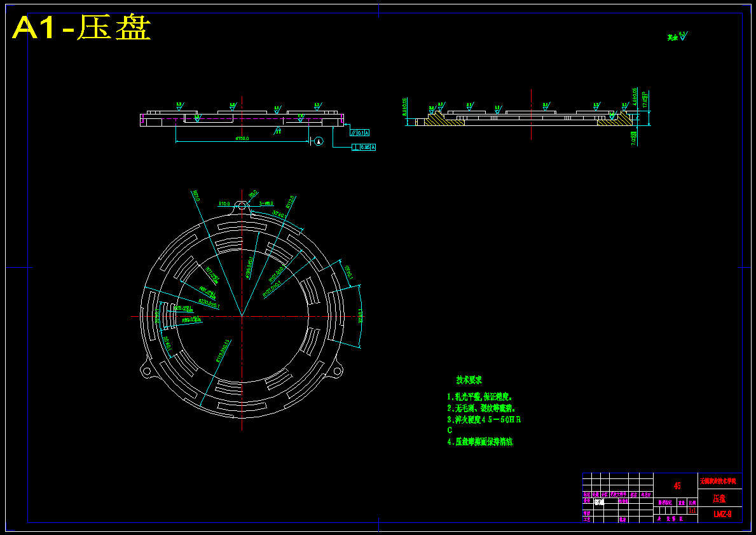Image resolution: width=756 pixels, height=535 pixels.
Task: Click the '17.0' vertical dimension on the section view
Action: (645, 99)
